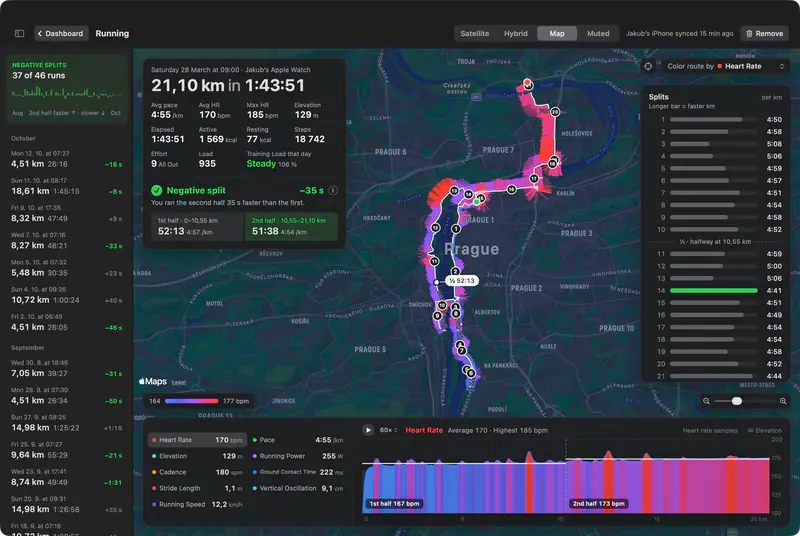This screenshot has width=800, height=536.
Task: Open Sun 11. 10. 18,61 km run
Action: pos(67,186)
